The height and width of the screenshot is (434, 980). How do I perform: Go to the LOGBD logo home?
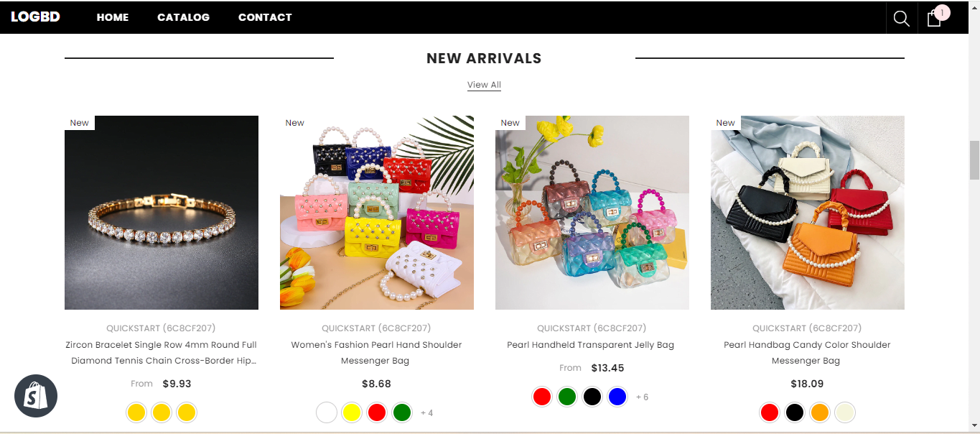click(35, 17)
